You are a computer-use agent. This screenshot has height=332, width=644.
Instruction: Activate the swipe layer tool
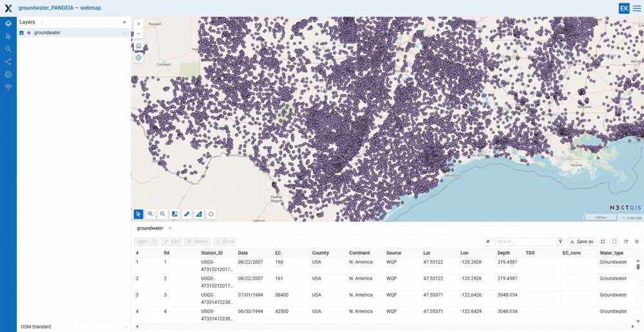[175, 214]
